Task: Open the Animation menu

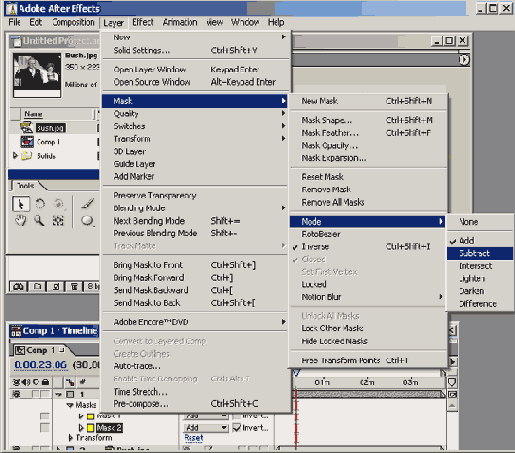Action: coord(180,22)
